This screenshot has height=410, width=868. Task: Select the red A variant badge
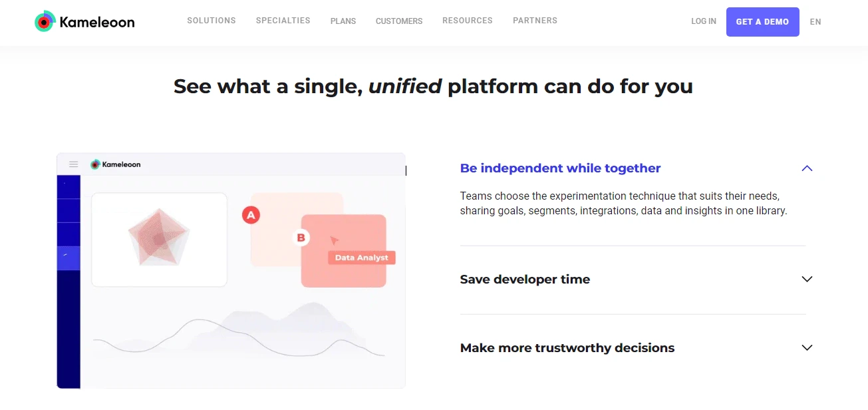[x=251, y=215]
